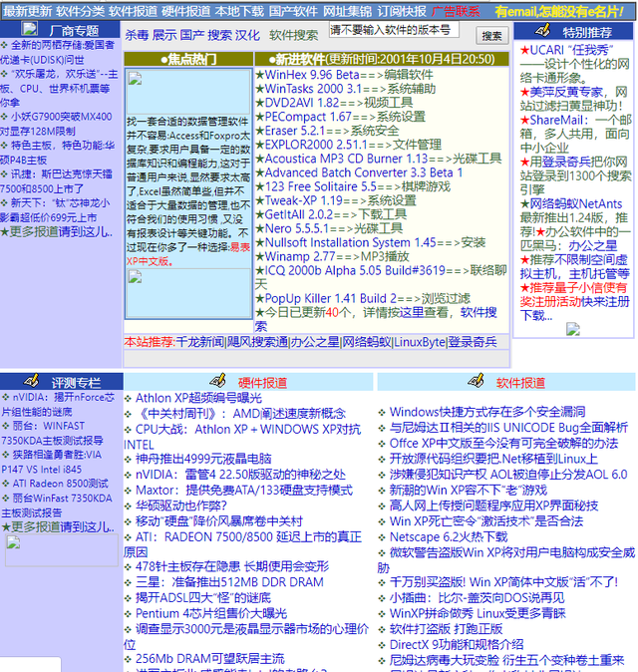638x672 pixels.
Task: Open 千龙新闻 recommended site link
Action: click(200, 342)
